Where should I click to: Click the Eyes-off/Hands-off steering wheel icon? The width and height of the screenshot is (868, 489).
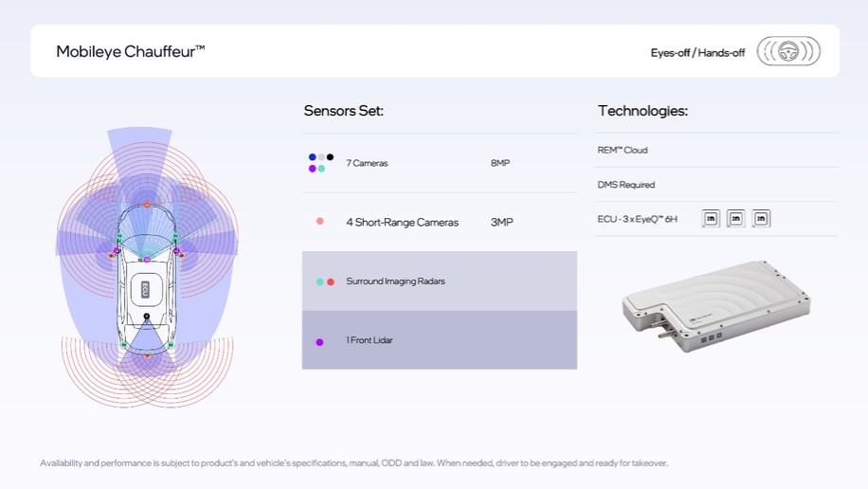[x=788, y=51]
